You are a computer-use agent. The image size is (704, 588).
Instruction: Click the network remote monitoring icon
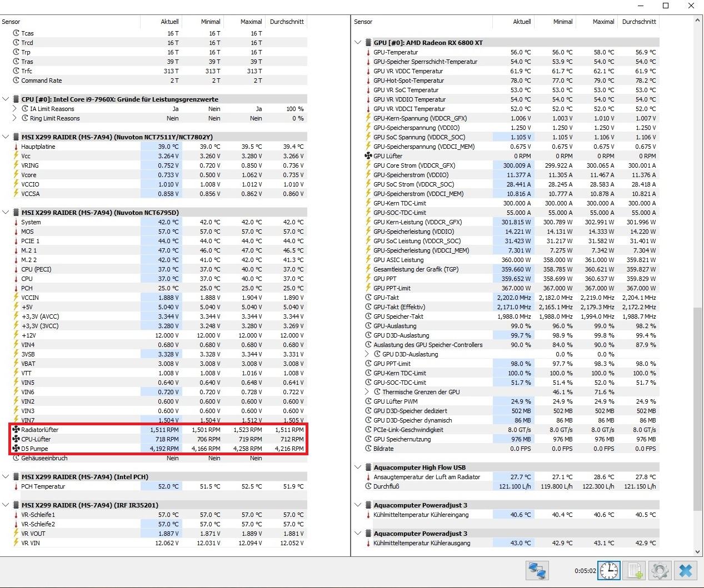[x=537, y=570]
